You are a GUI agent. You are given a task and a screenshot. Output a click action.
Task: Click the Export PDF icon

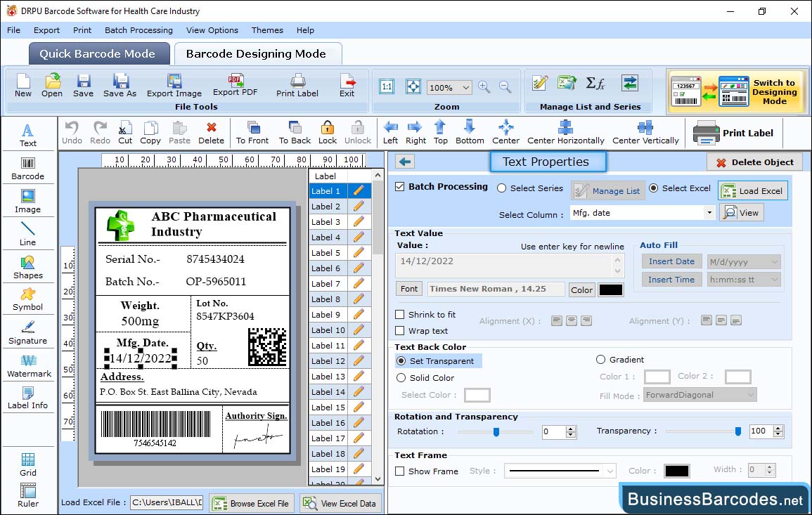(x=235, y=86)
